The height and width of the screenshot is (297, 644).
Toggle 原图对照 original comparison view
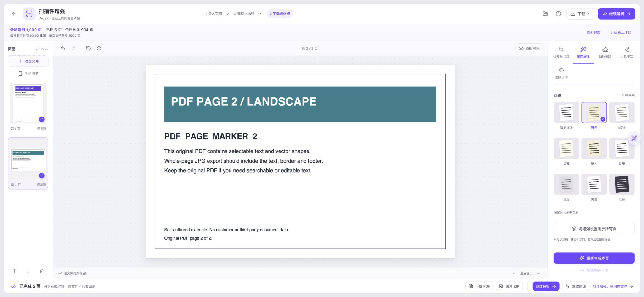(529, 48)
